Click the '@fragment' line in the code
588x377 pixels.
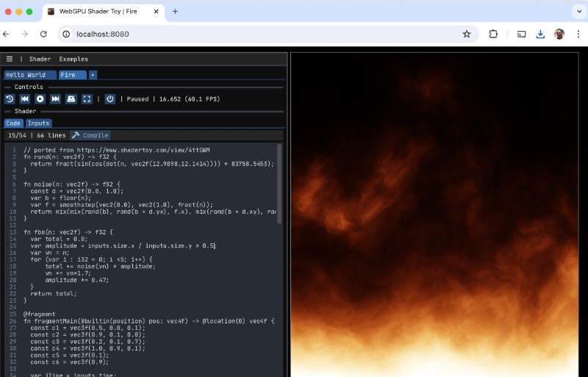pyautogui.click(x=40, y=314)
